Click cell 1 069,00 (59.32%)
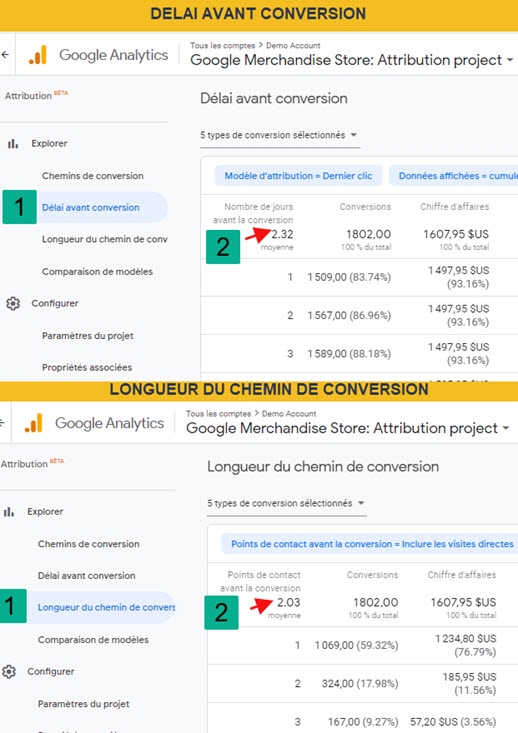Viewport: 518px width, 733px height. [356, 646]
